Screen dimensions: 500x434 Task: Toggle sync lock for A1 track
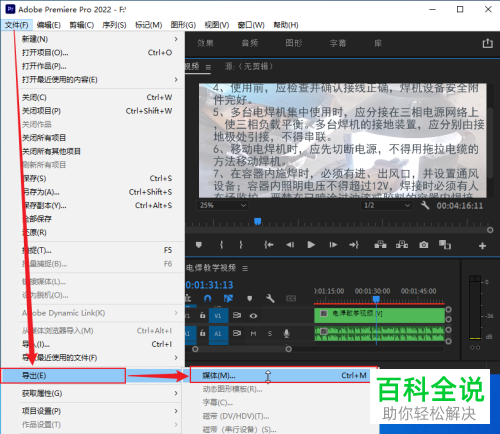237,333
